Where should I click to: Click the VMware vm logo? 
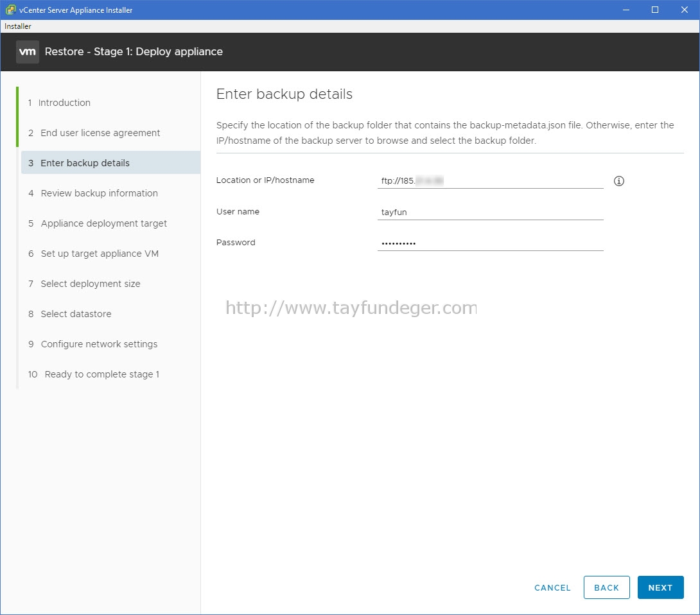[x=27, y=52]
